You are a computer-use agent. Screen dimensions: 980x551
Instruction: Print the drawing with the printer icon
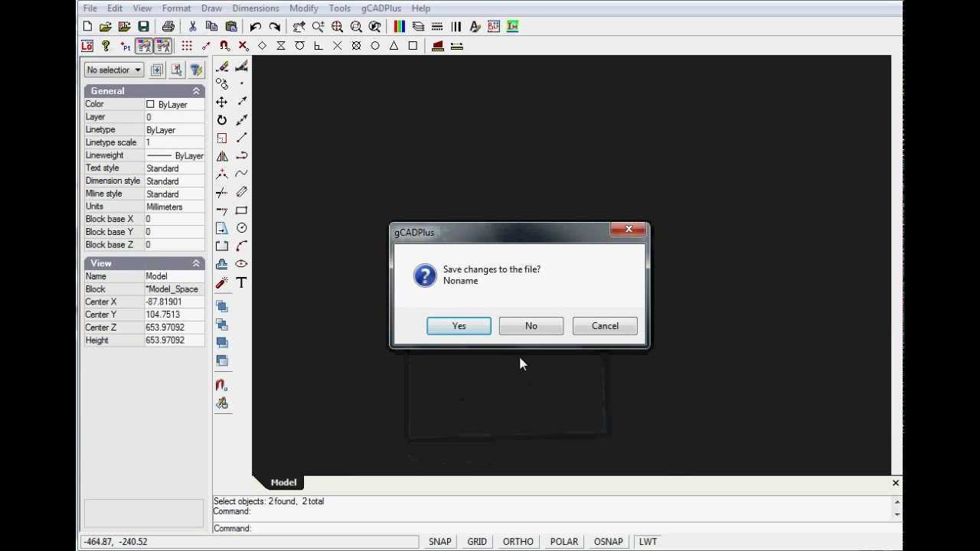coord(168,27)
